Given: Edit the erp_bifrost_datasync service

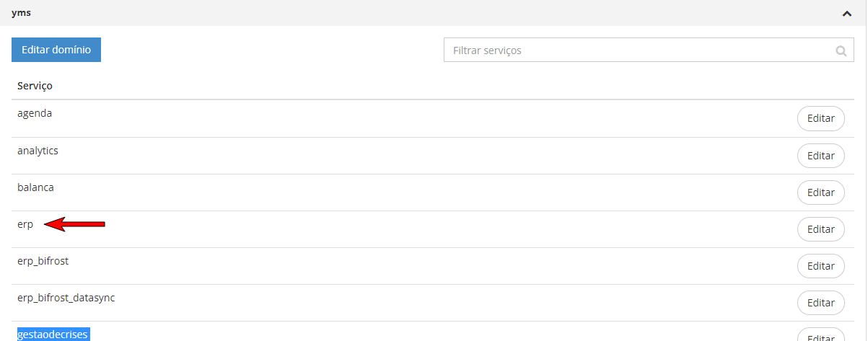Looking at the screenshot, I should pyautogui.click(x=820, y=303).
